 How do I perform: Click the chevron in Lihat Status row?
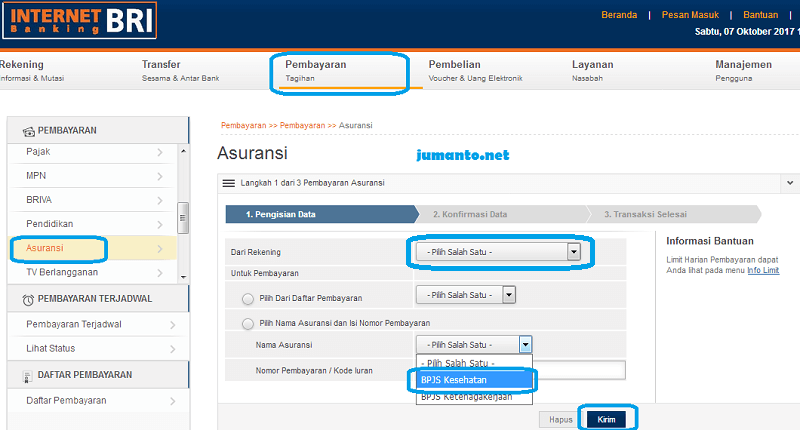(172, 349)
